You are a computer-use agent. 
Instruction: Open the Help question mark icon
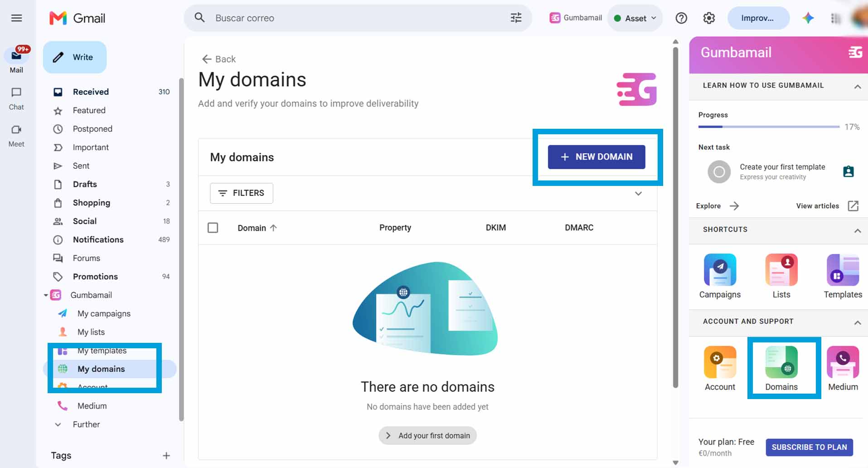[681, 18]
